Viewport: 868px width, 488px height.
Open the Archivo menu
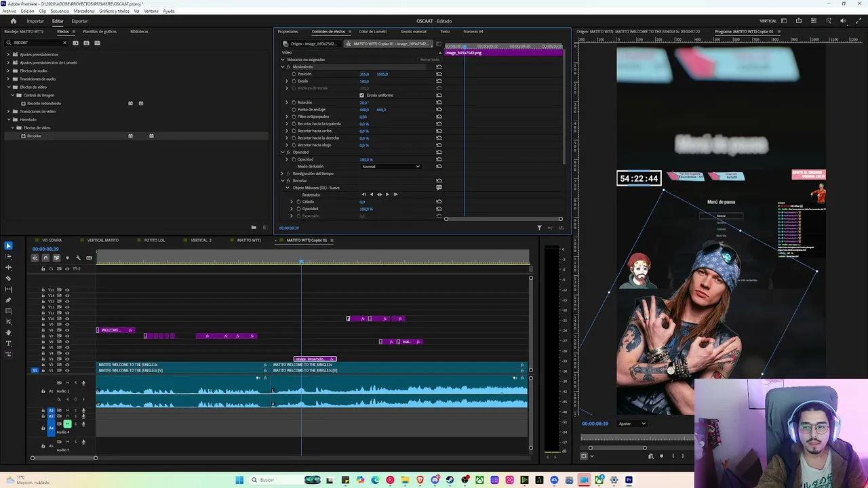point(9,12)
